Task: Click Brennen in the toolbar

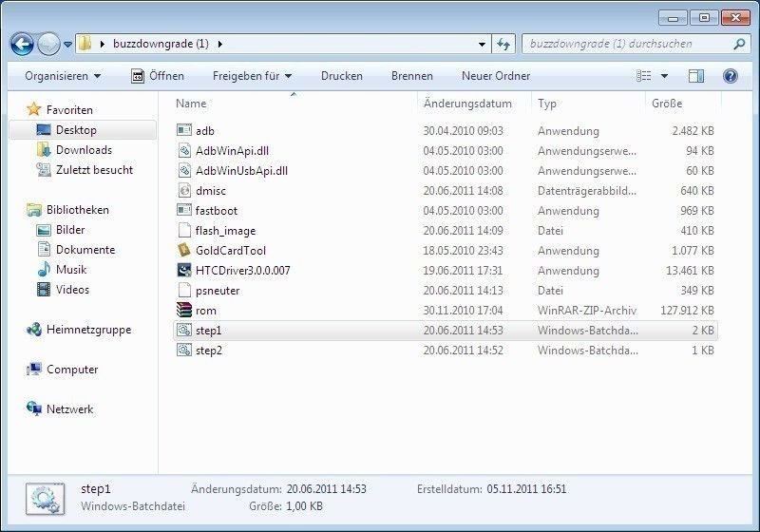Action: (x=412, y=76)
